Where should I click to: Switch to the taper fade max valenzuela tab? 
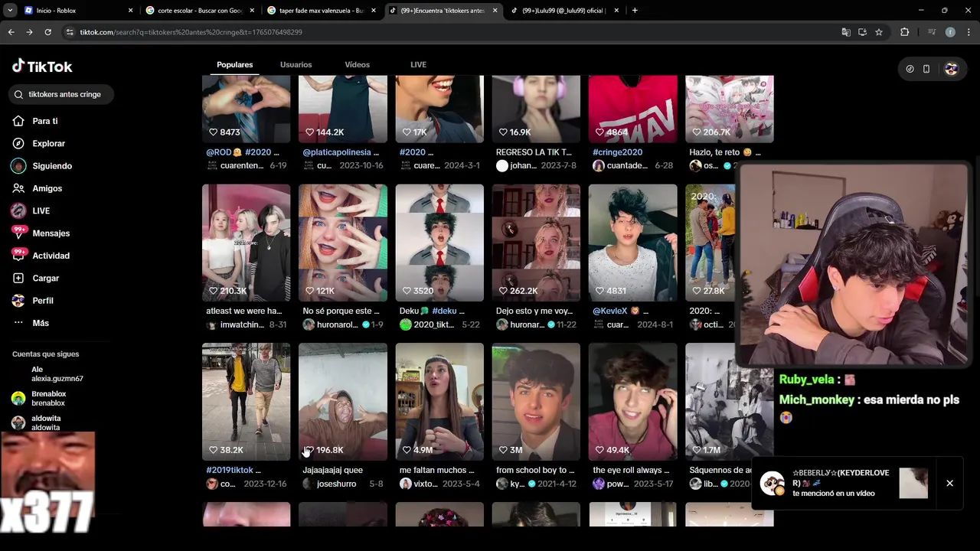click(322, 11)
